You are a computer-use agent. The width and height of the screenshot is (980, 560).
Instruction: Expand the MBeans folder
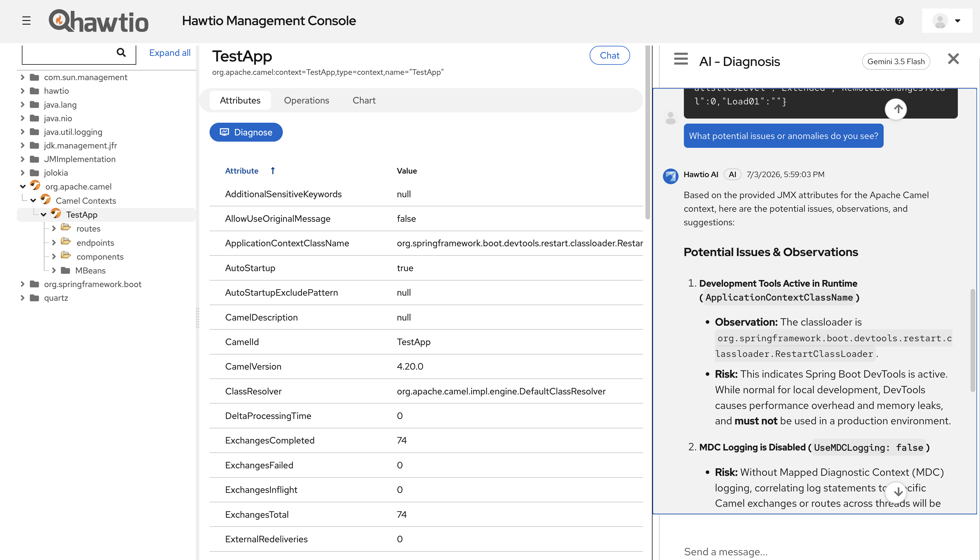(54, 270)
